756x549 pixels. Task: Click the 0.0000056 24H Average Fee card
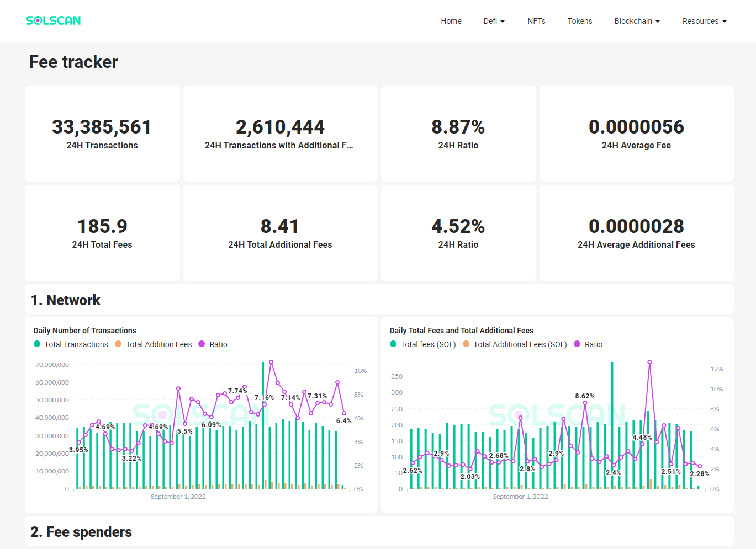(636, 134)
